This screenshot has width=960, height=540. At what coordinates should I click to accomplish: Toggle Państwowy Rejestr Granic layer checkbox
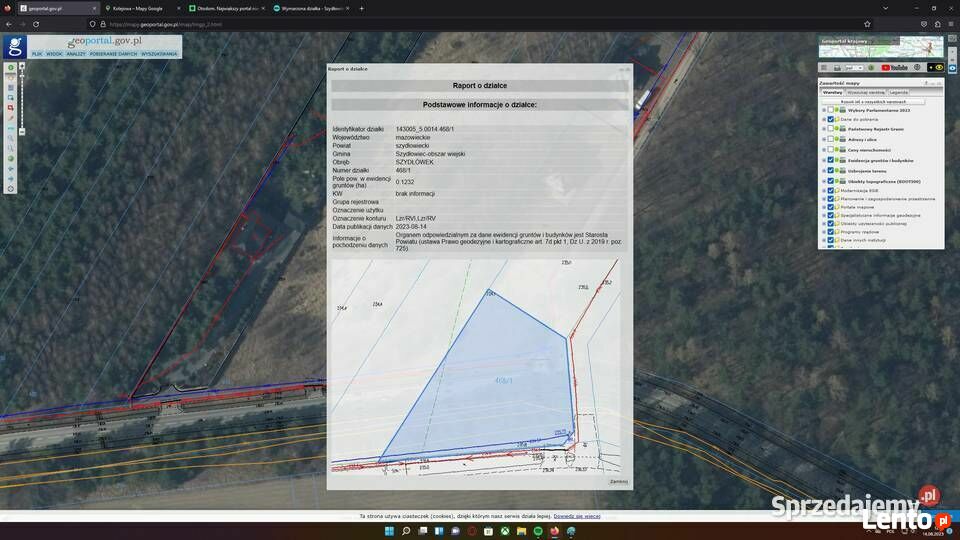[x=831, y=129]
